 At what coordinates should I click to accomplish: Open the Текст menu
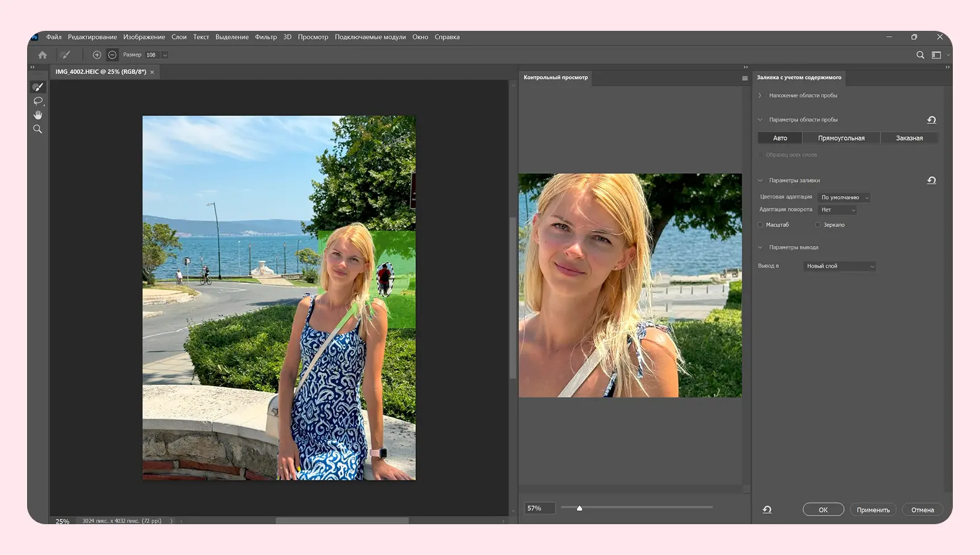[x=201, y=37]
